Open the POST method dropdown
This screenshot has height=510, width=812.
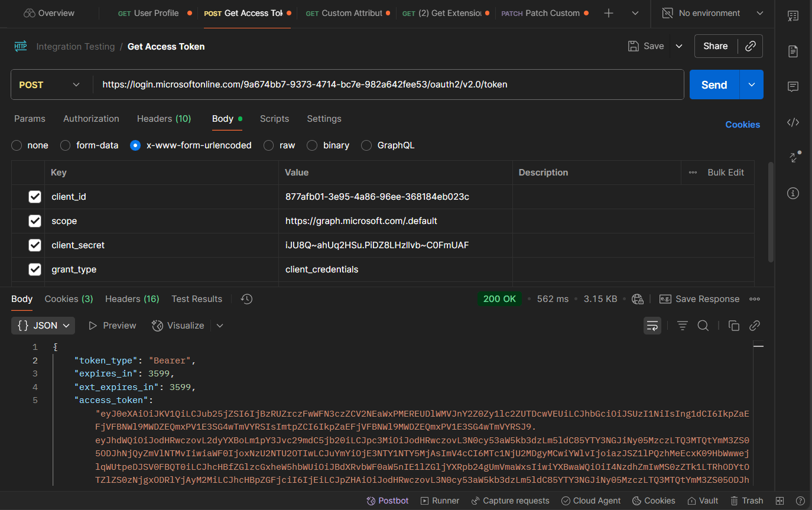[x=50, y=85]
